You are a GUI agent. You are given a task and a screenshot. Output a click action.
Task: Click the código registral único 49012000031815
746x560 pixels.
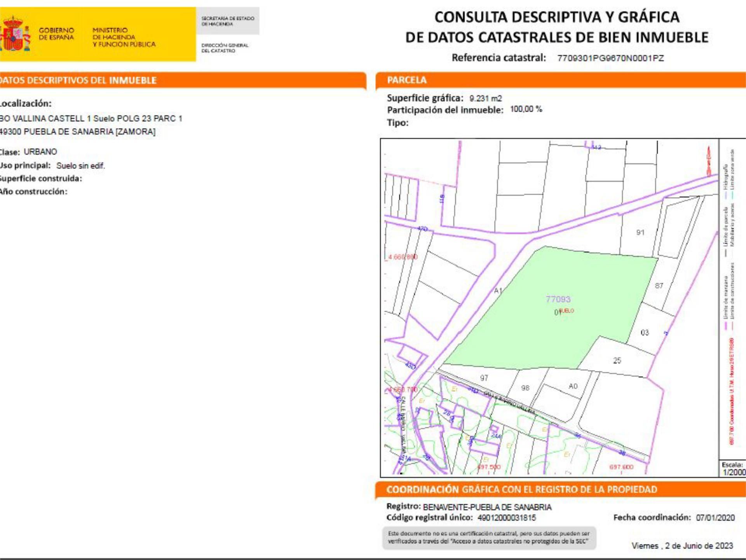point(506,518)
